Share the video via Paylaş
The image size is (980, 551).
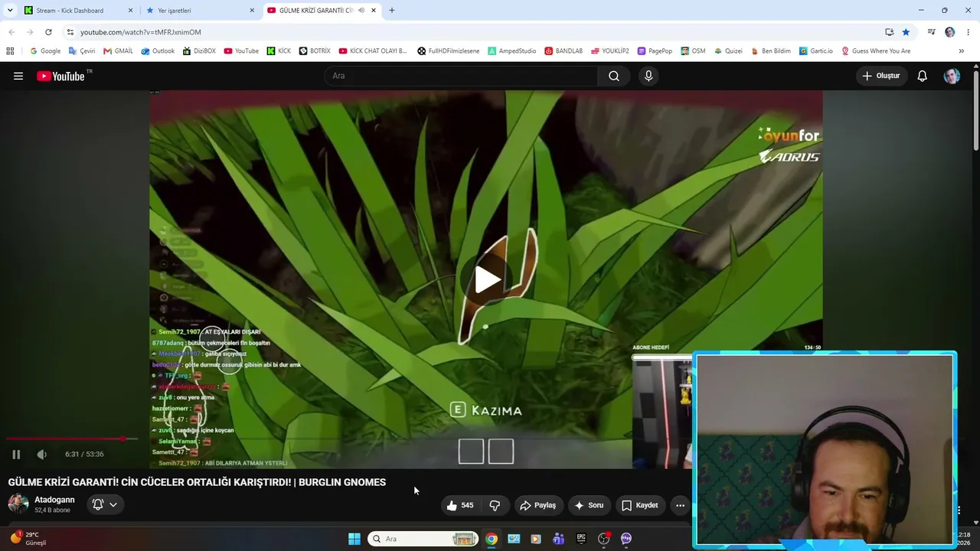(537, 505)
